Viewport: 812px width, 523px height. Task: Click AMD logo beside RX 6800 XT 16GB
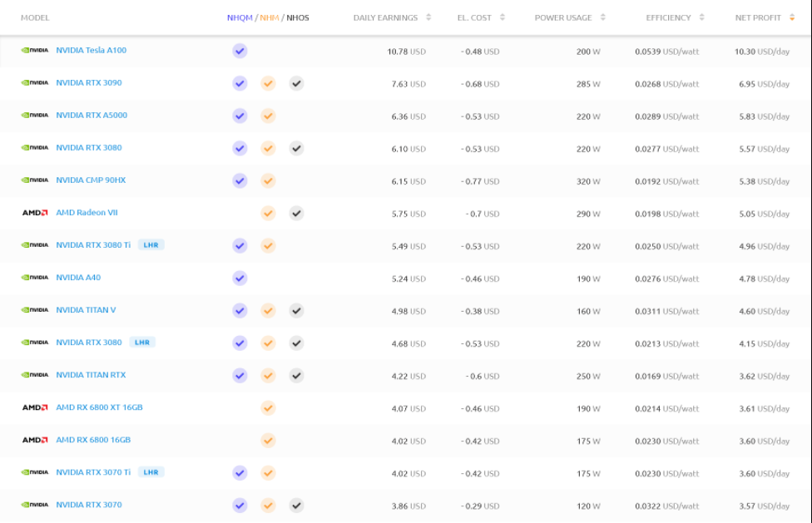(x=35, y=407)
